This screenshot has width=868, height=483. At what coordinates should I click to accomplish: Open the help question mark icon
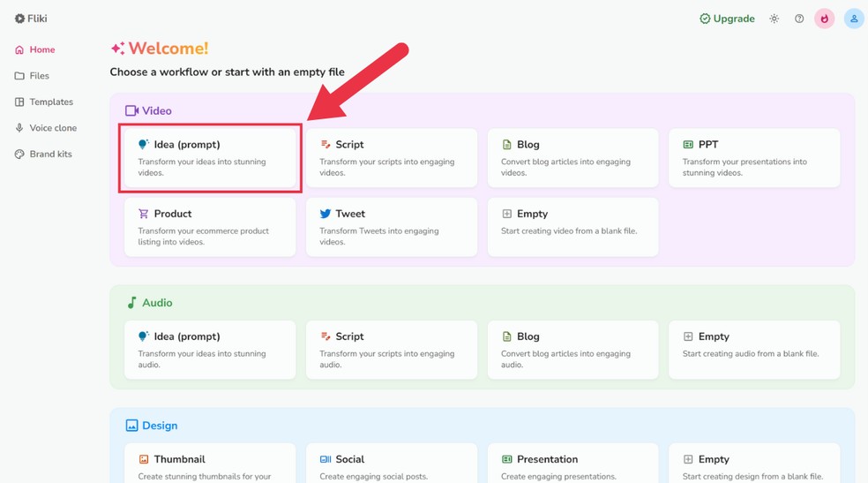799,19
